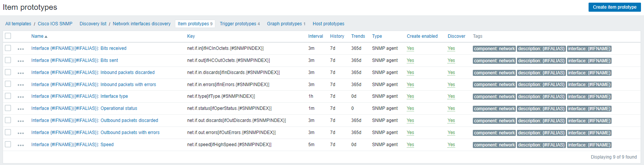Open the three-dot menu for Speed item
This screenshot has height=165, width=644.
pyautogui.click(x=21, y=145)
